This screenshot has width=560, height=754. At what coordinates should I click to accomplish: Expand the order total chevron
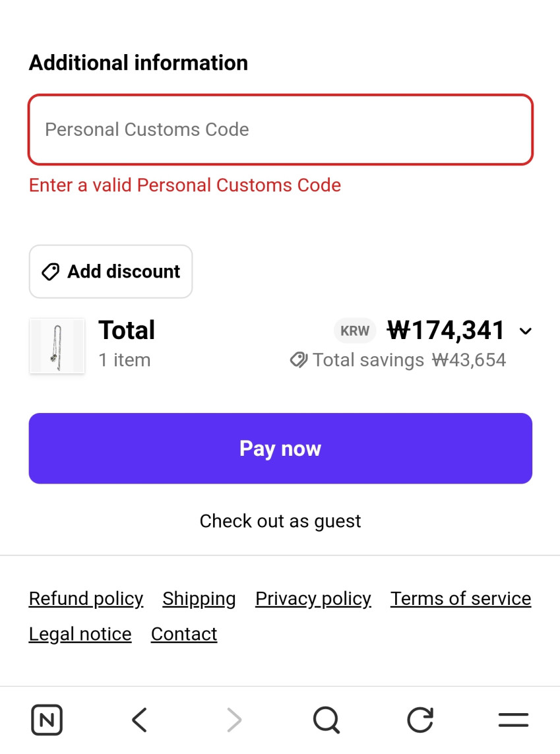(x=525, y=331)
